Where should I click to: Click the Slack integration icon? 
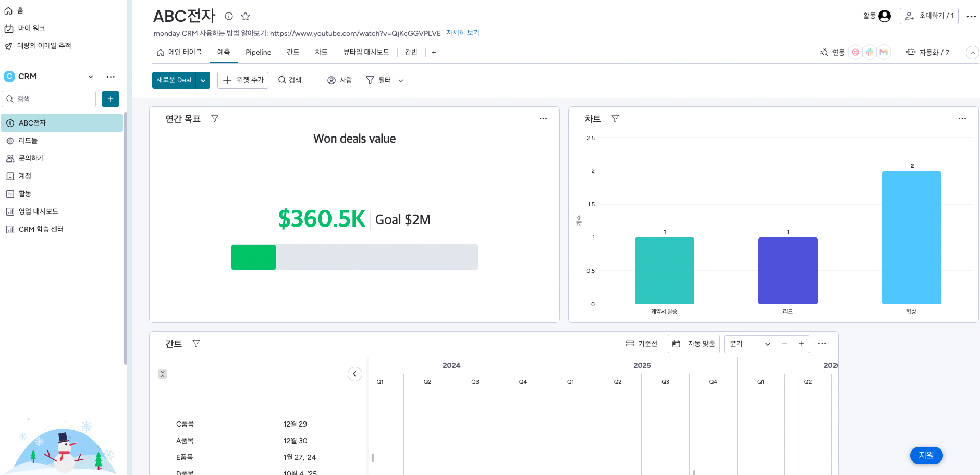point(869,52)
